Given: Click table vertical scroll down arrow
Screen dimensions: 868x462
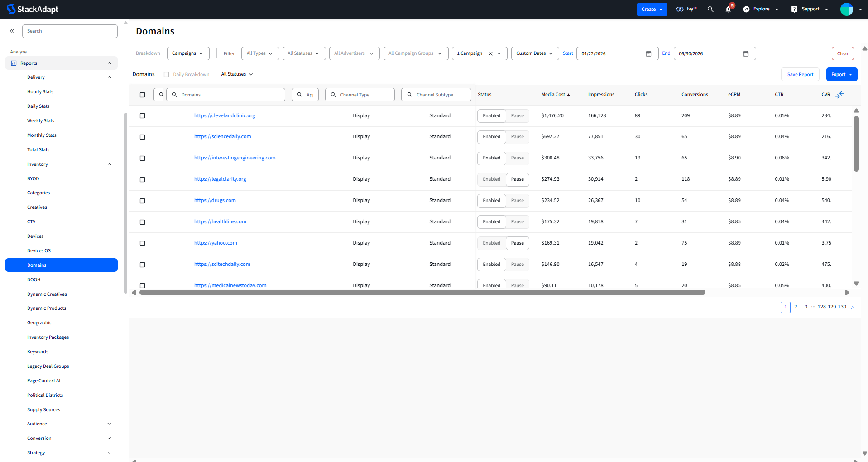Looking at the screenshot, I should (856, 284).
